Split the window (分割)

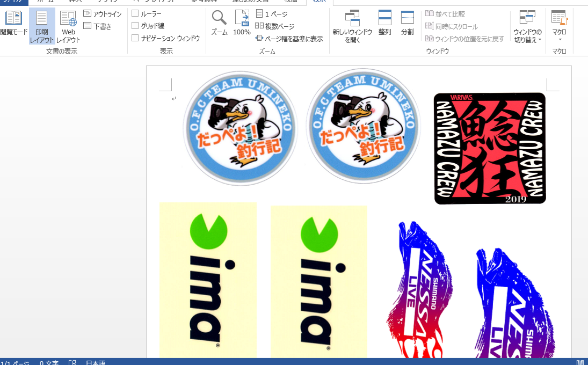tap(407, 23)
